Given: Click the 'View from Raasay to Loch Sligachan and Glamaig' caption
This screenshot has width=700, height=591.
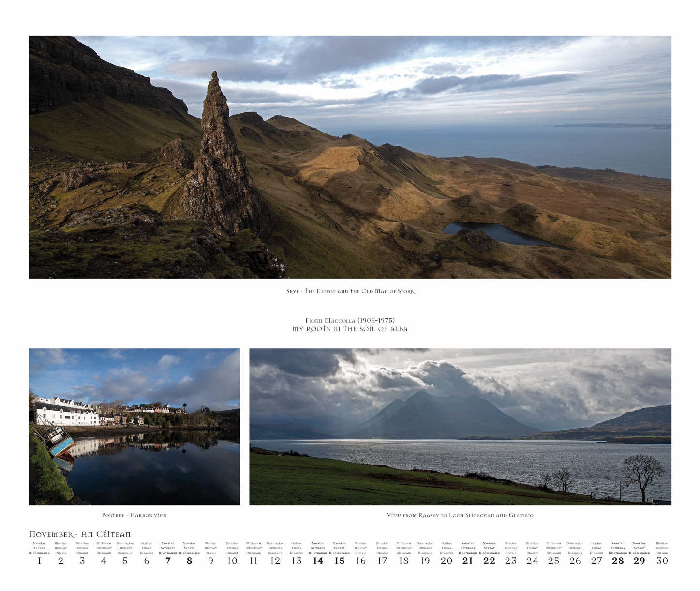Looking at the screenshot, I should (460, 515).
